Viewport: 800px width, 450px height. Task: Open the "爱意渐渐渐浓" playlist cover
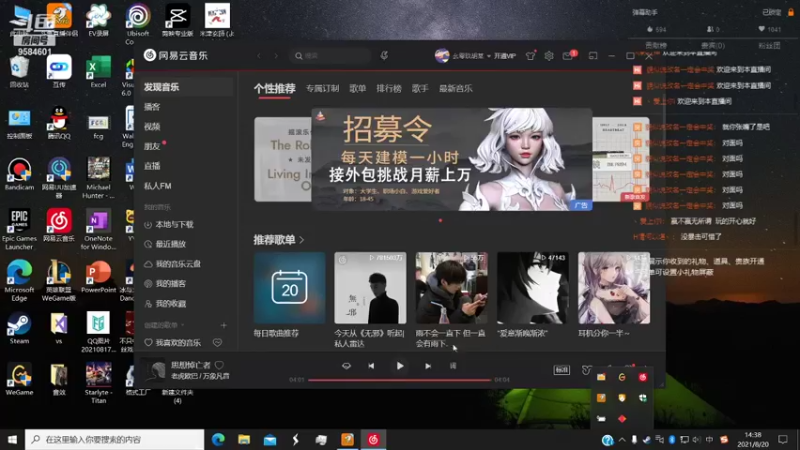533,288
